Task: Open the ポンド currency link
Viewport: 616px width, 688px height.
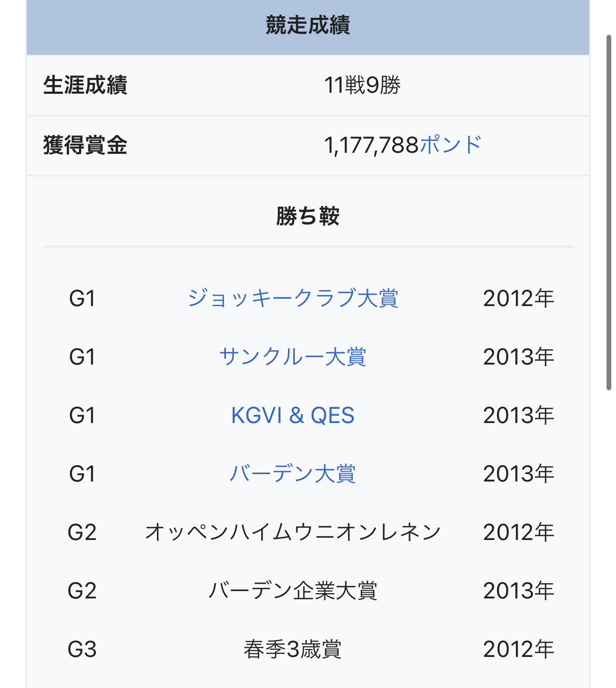Action: pos(451,145)
